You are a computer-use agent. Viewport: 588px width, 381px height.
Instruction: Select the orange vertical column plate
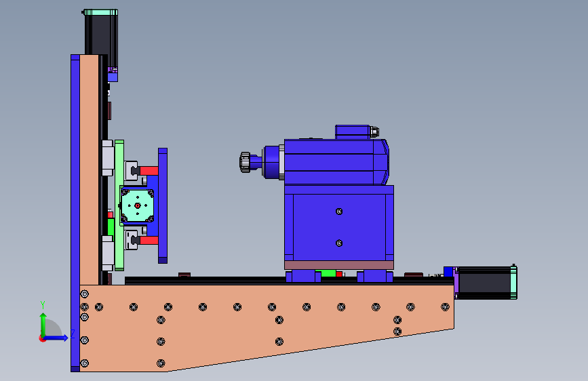click(x=90, y=169)
